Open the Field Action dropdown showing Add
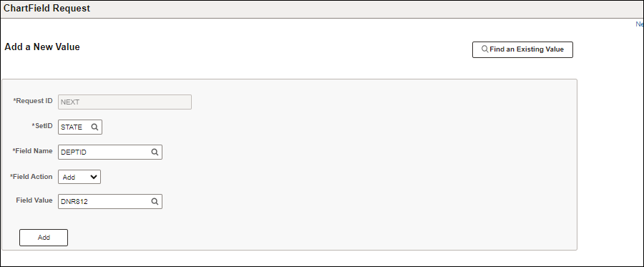 click(79, 177)
